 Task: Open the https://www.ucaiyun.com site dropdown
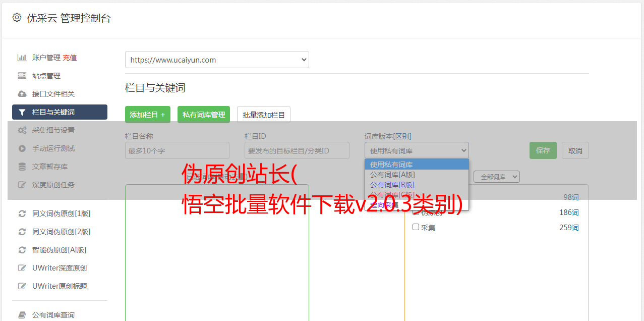[x=217, y=60]
